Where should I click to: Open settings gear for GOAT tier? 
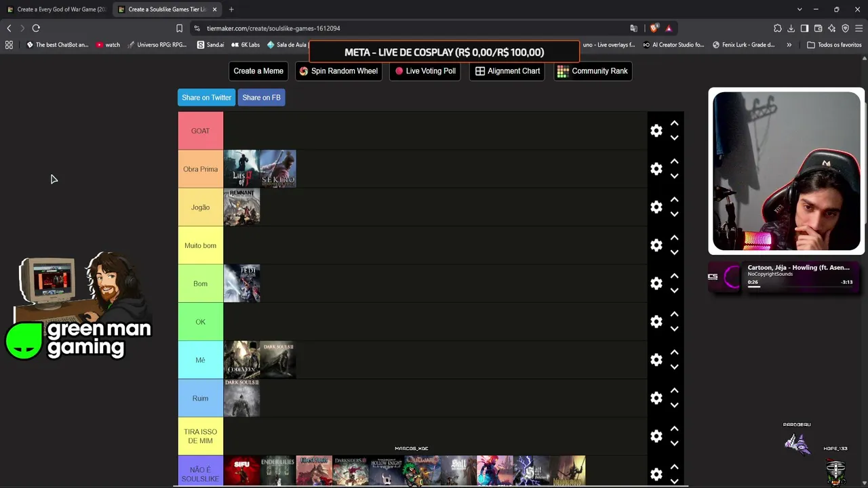(656, 131)
